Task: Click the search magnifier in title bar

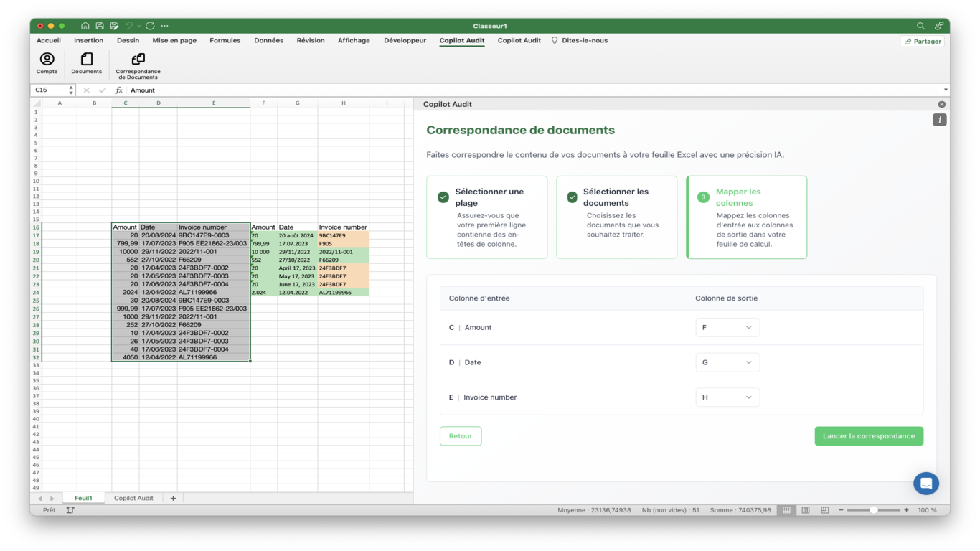Action: 920,26
